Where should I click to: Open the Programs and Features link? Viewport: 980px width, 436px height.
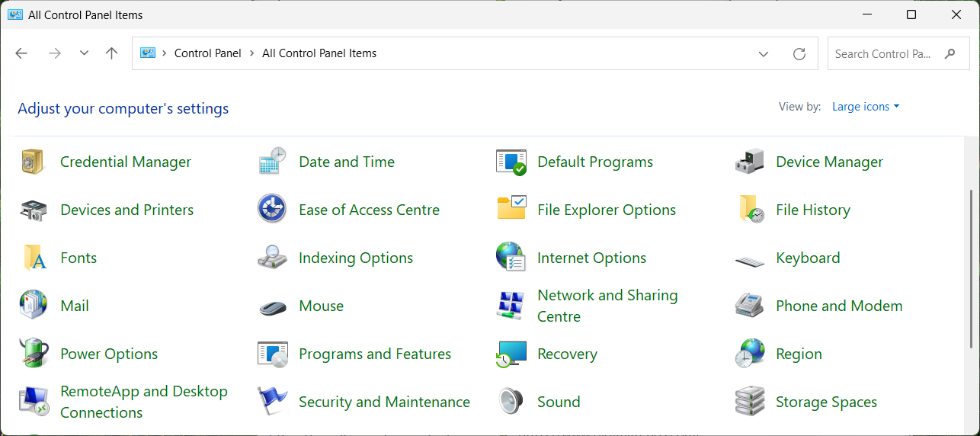pyautogui.click(x=375, y=354)
